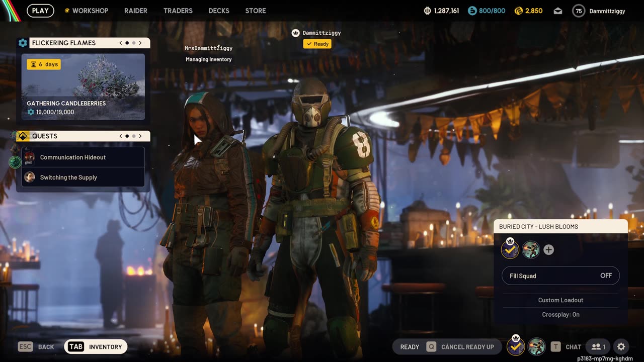This screenshot has width=644, height=362.
Task: Open the Switching the Supply quest
Action: click(x=83, y=177)
